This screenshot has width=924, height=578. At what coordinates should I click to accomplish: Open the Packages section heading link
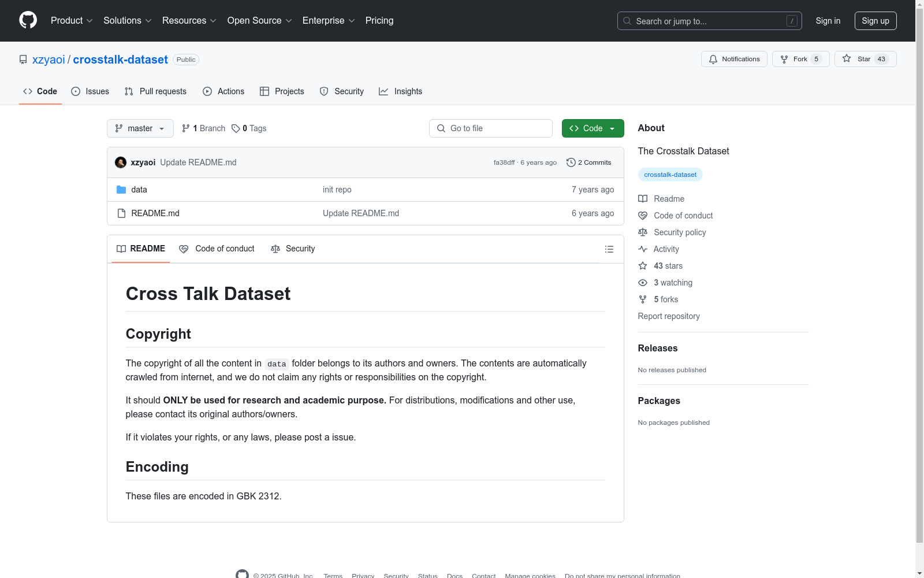(659, 401)
